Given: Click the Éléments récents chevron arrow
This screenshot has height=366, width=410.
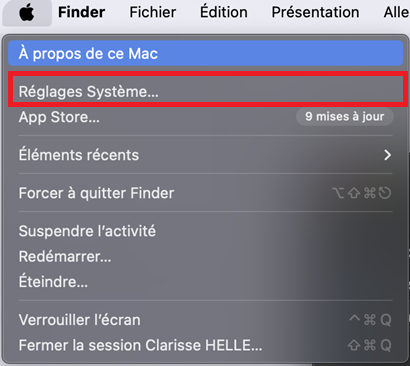Looking at the screenshot, I should click(387, 155).
